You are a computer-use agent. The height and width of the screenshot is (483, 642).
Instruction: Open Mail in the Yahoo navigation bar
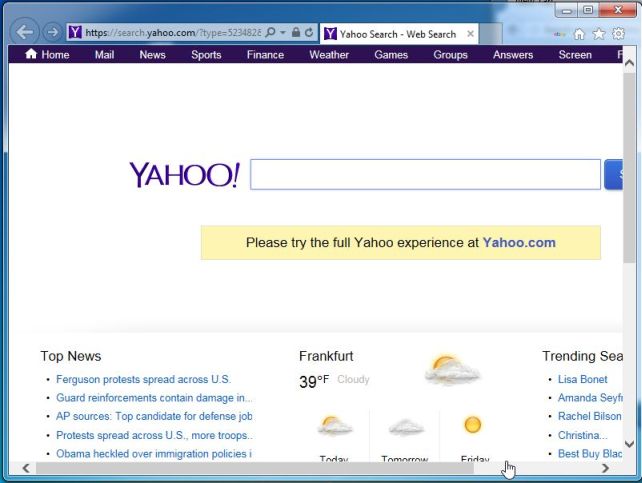click(104, 55)
